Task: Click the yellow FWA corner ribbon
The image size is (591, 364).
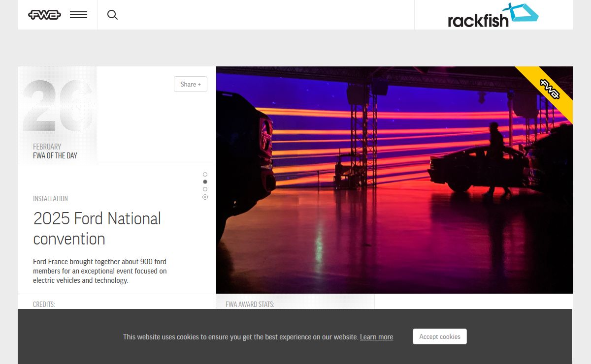Action: pyautogui.click(x=550, y=89)
